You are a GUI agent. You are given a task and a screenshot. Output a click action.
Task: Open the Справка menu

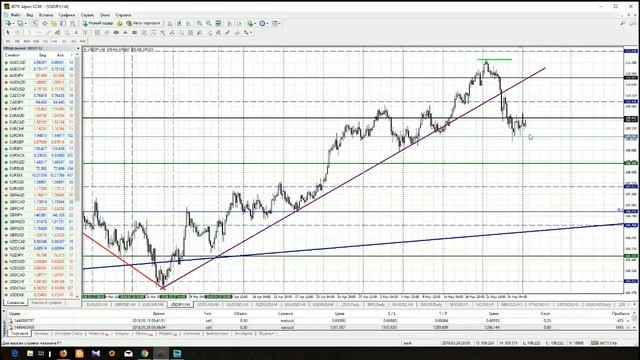click(123, 15)
